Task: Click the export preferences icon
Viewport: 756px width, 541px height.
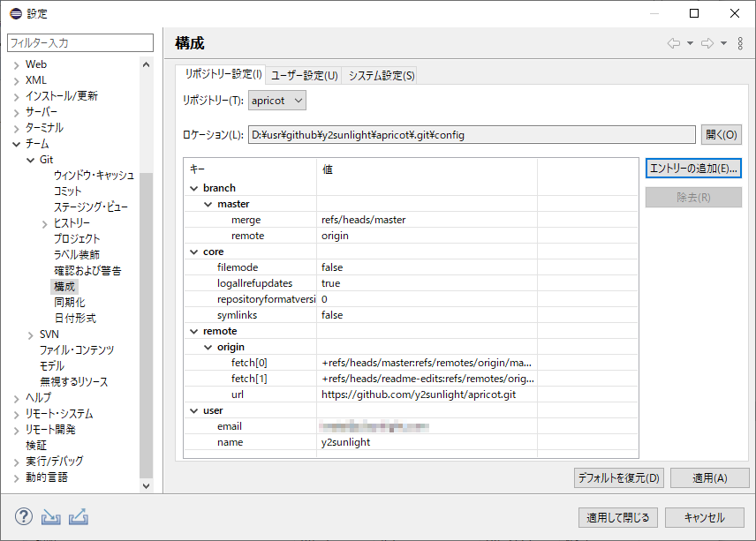Action: (x=78, y=517)
